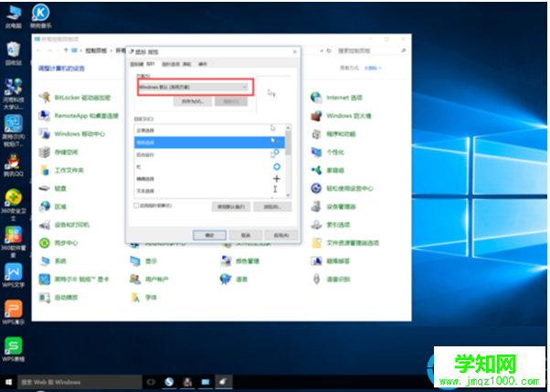Open the Work Folders (工作文件夹) item
The width and height of the screenshot is (550, 392).
click(x=61, y=170)
